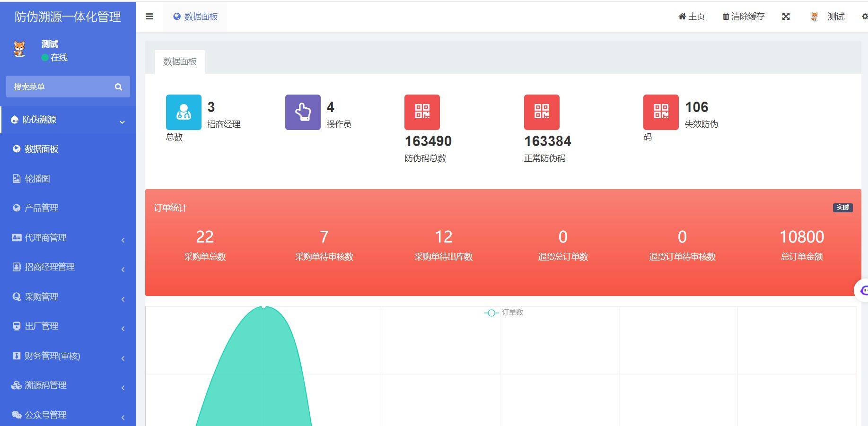Viewport: 868px width, 426px height.
Task: Click the fullscreen expand icon
Action: [x=786, y=17]
